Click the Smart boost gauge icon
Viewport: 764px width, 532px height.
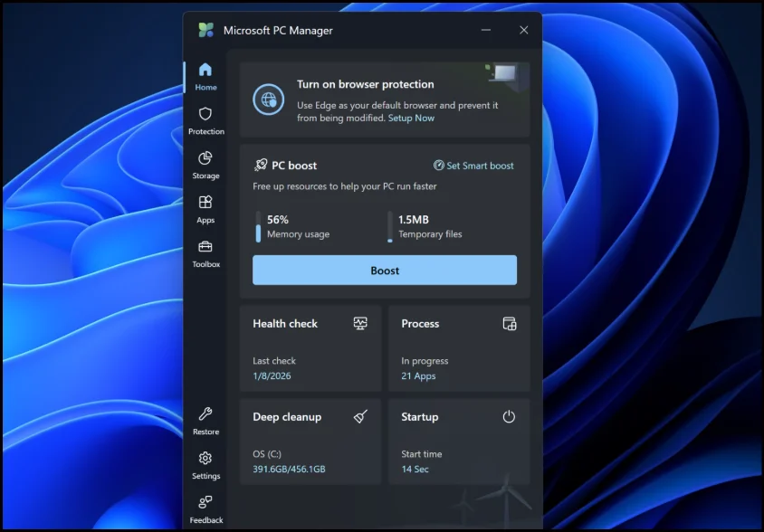438,166
